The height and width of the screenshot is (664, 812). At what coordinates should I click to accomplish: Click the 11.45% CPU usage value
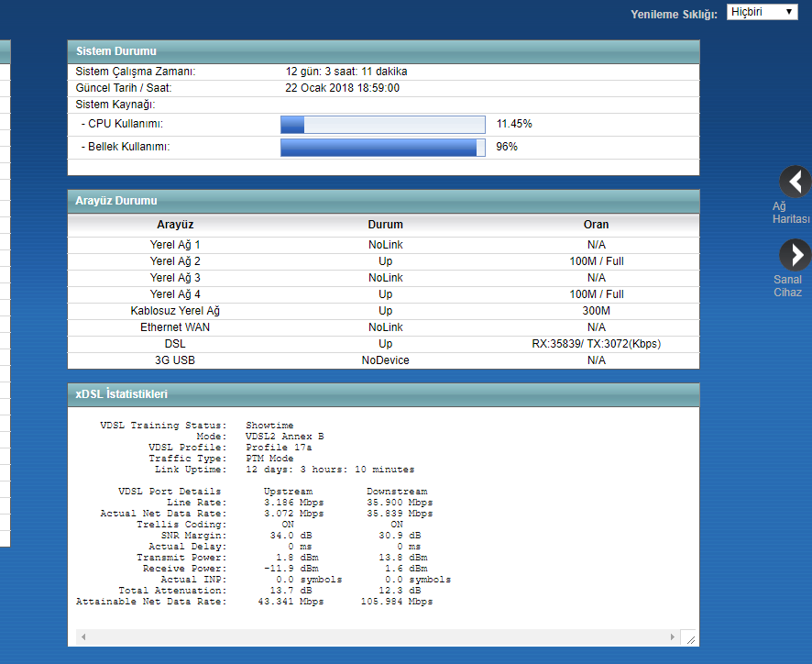point(514,124)
